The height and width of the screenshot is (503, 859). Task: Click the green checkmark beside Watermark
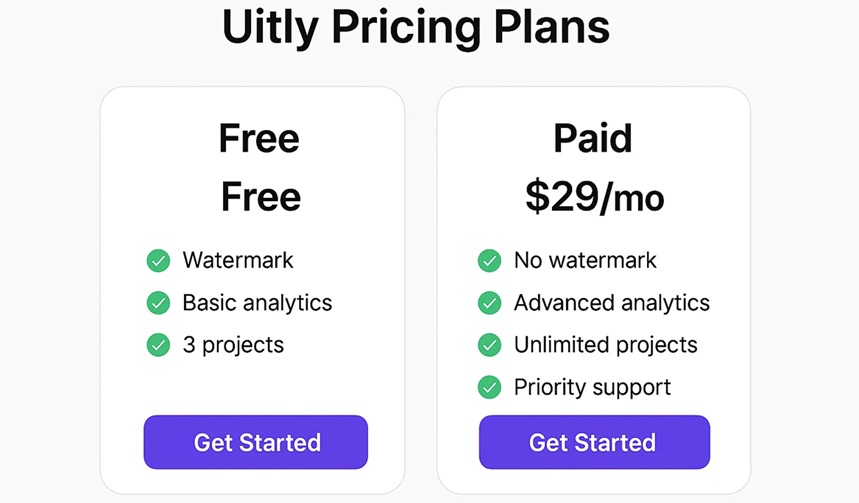(x=158, y=260)
